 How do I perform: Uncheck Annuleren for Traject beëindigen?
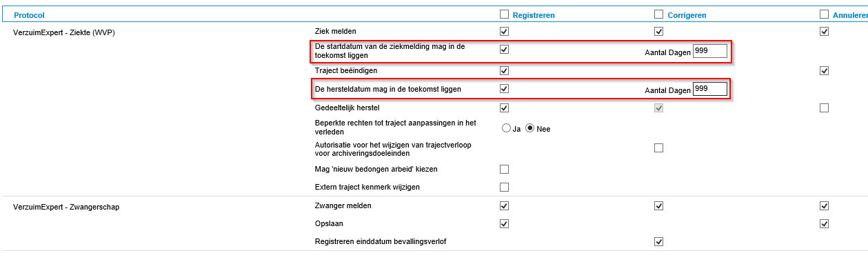[x=825, y=70]
